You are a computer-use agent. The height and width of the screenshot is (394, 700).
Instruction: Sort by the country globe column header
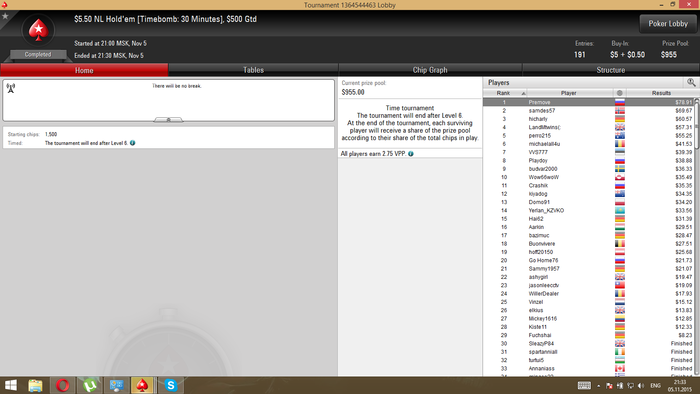pyautogui.click(x=620, y=93)
